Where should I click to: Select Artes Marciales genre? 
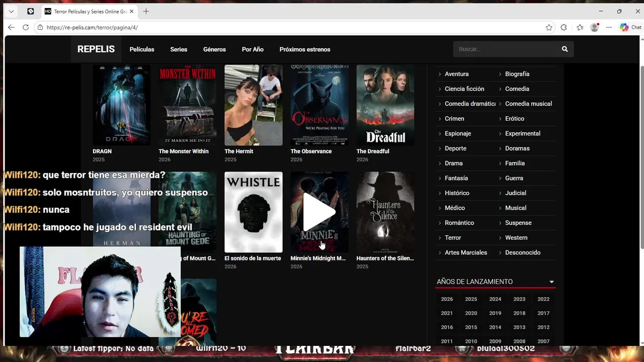click(x=466, y=252)
